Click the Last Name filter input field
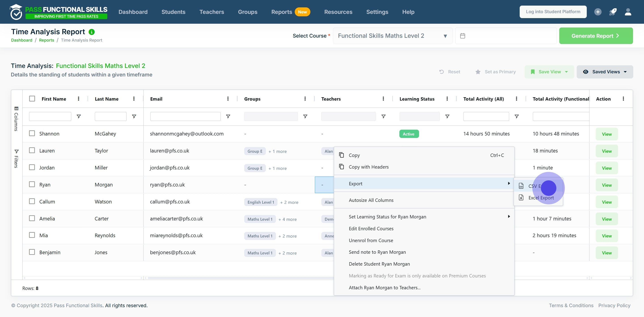 click(x=110, y=116)
